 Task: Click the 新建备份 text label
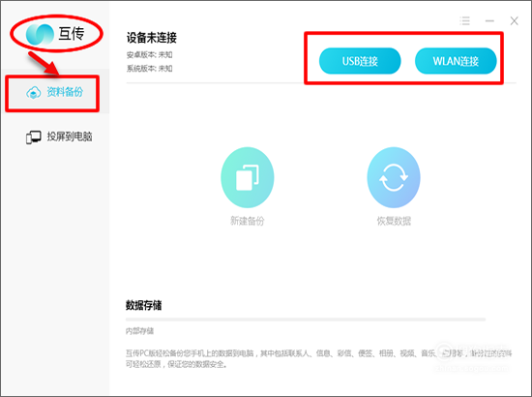tap(247, 221)
